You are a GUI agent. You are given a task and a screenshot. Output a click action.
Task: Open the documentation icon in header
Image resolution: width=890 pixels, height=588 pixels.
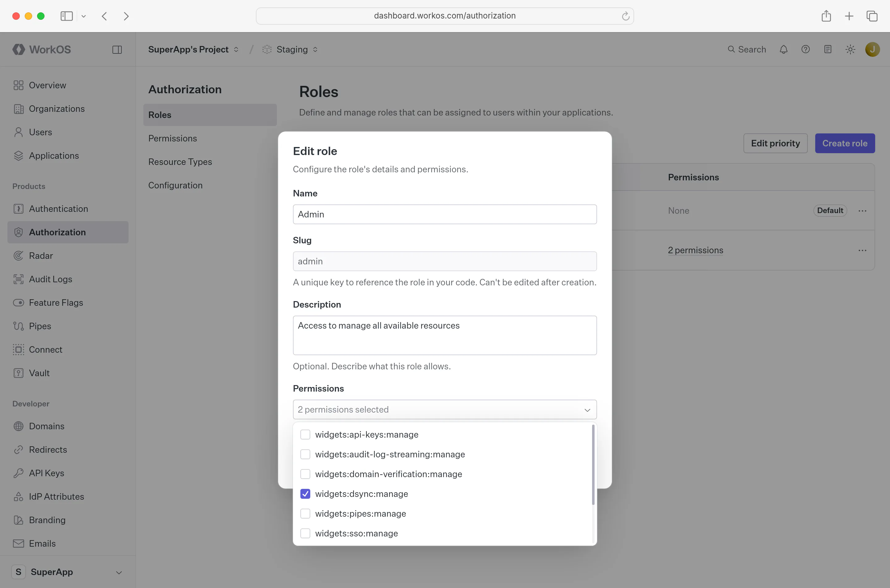[x=828, y=49]
